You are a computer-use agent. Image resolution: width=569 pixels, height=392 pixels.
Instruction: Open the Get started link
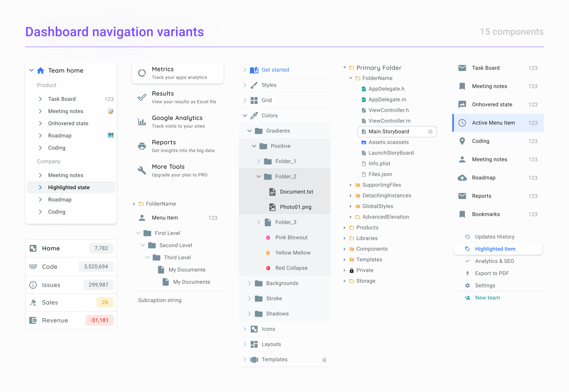tap(275, 70)
